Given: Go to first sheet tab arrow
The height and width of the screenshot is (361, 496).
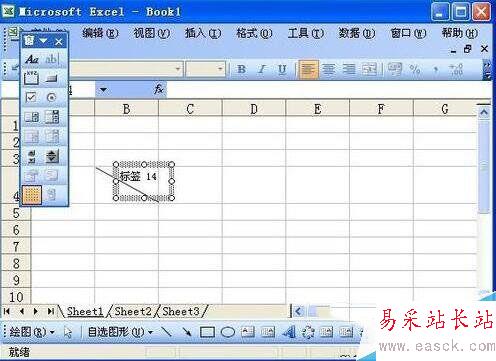Looking at the screenshot, I should point(7,311).
